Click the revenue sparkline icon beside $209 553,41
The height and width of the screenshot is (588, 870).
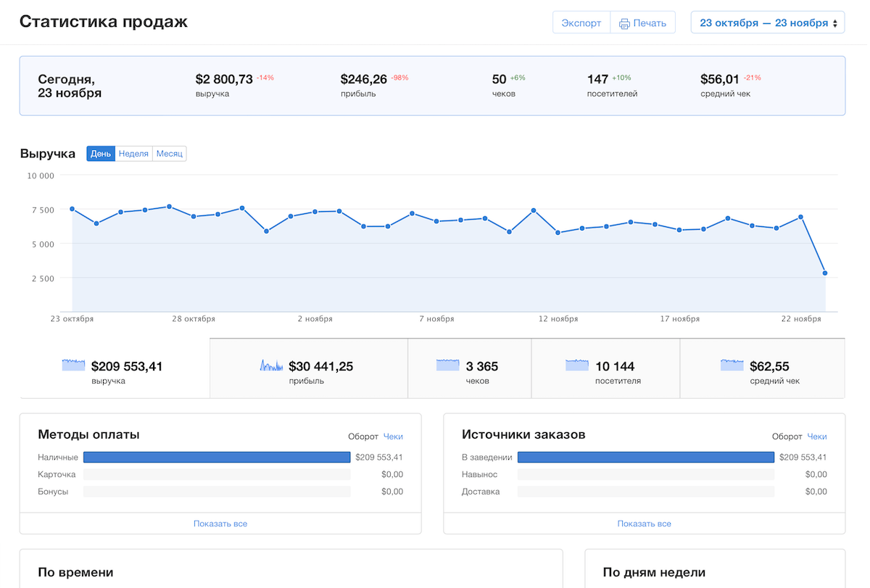pos(73,365)
